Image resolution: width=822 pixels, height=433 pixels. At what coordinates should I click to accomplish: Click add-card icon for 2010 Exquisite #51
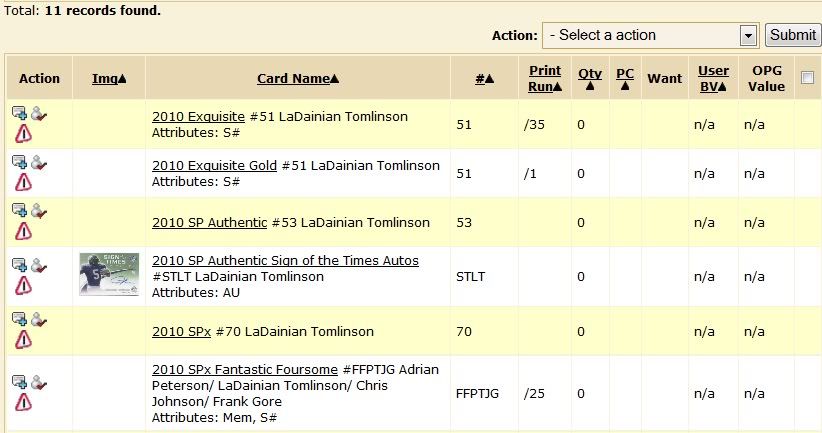tap(19, 113)
